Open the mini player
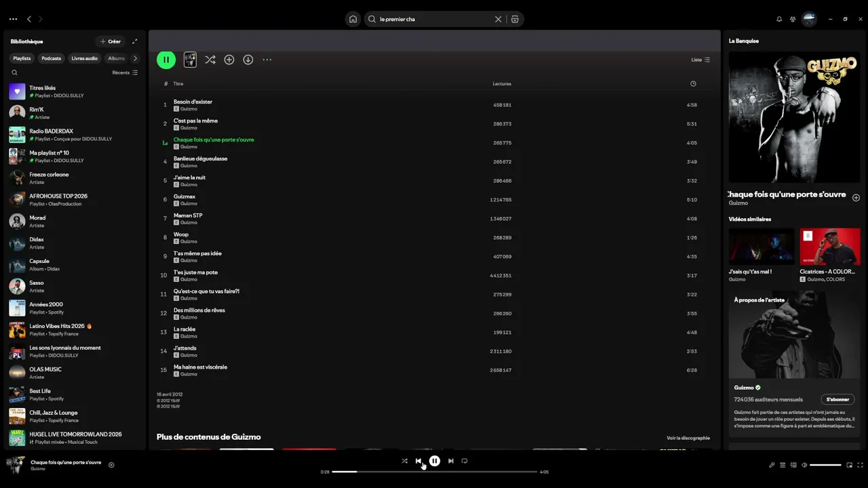Viewport: 868px width, 488px height. (849, 465)
